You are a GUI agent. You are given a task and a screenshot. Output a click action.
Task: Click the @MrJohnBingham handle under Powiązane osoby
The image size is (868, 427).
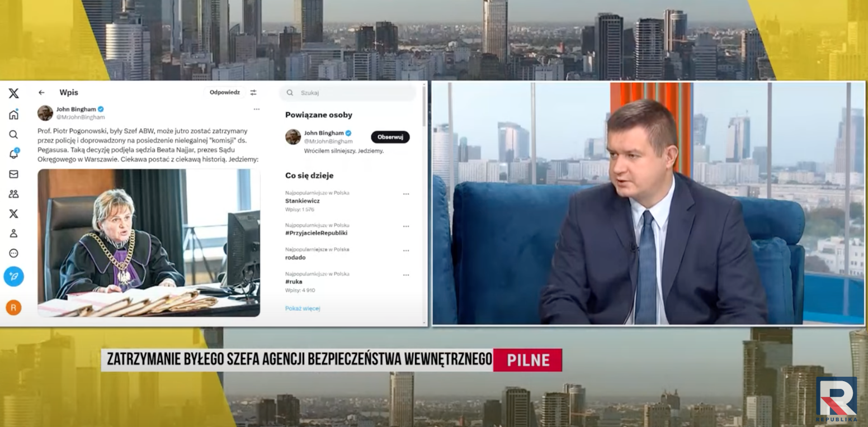tap(328, 141)
